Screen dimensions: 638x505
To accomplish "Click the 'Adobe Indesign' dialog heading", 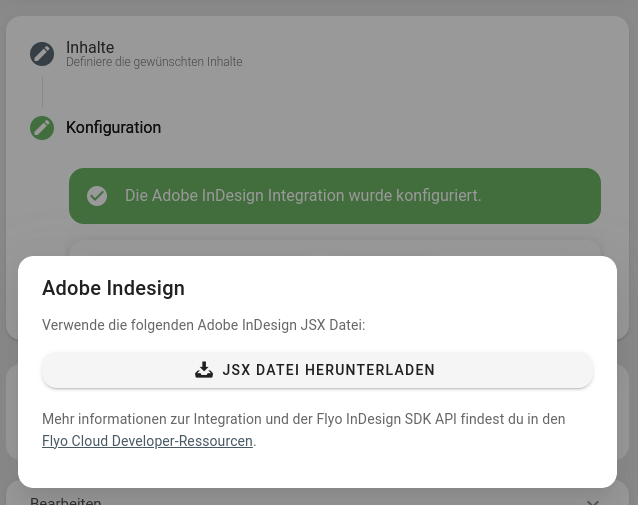I will coord(113,288).
